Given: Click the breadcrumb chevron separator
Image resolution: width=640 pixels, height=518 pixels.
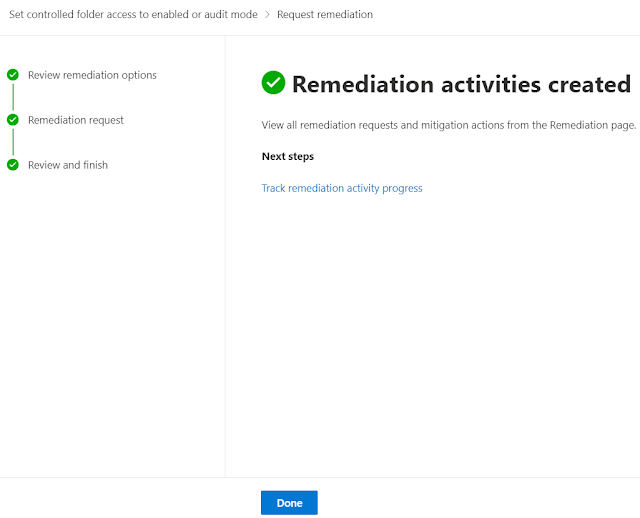Looking at the screenshot, I should pyautogui.click(x=267, y=15).
